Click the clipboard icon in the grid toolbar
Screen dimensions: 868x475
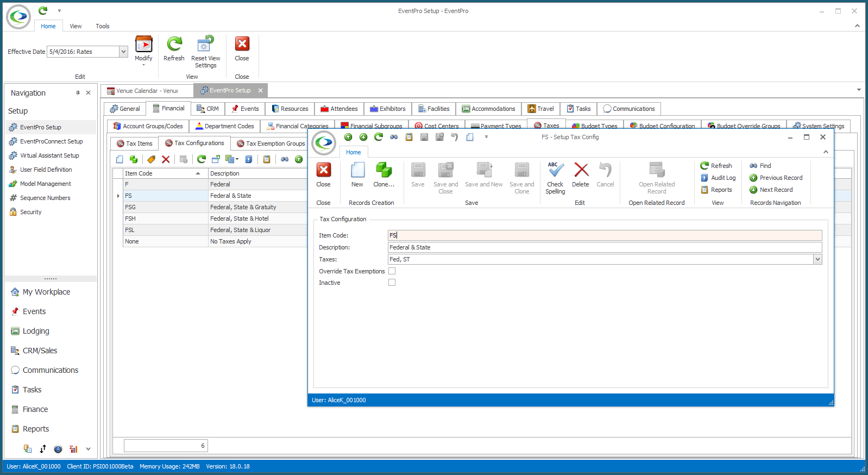click(267, 159)
